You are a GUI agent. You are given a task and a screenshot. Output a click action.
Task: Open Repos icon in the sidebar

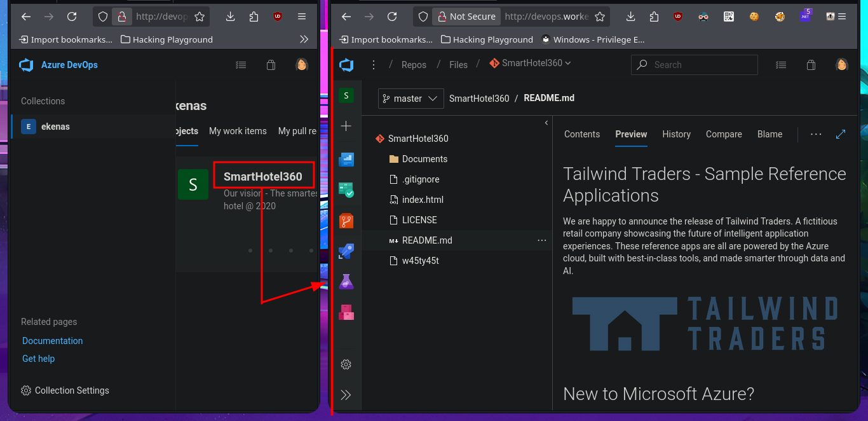pos(346,221)
